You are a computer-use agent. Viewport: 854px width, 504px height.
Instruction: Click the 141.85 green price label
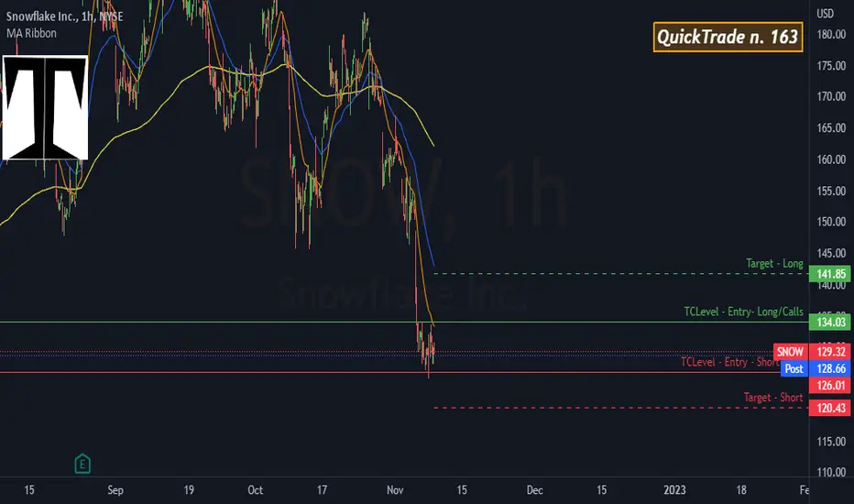(x=830, y=274)
